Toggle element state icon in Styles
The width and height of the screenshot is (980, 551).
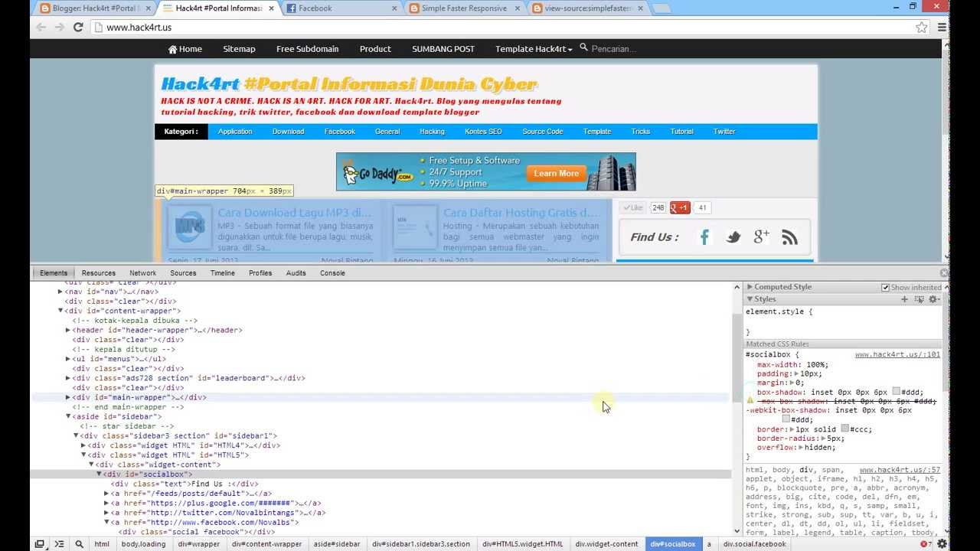pos(919,299)
